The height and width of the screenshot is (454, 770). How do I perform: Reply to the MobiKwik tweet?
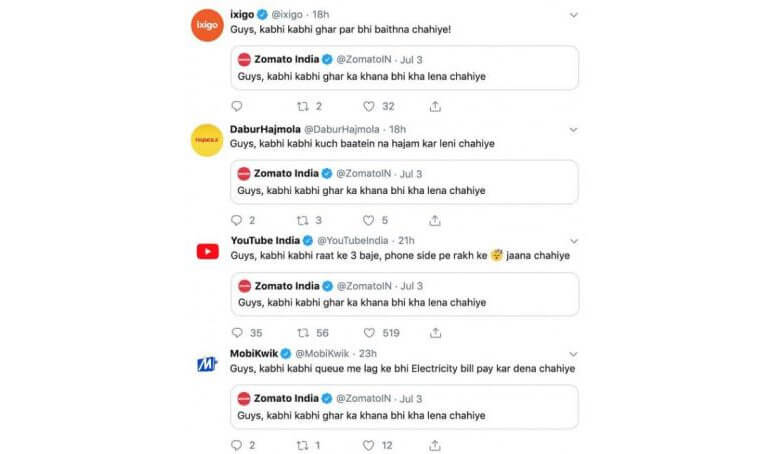[x=236, y=445]
